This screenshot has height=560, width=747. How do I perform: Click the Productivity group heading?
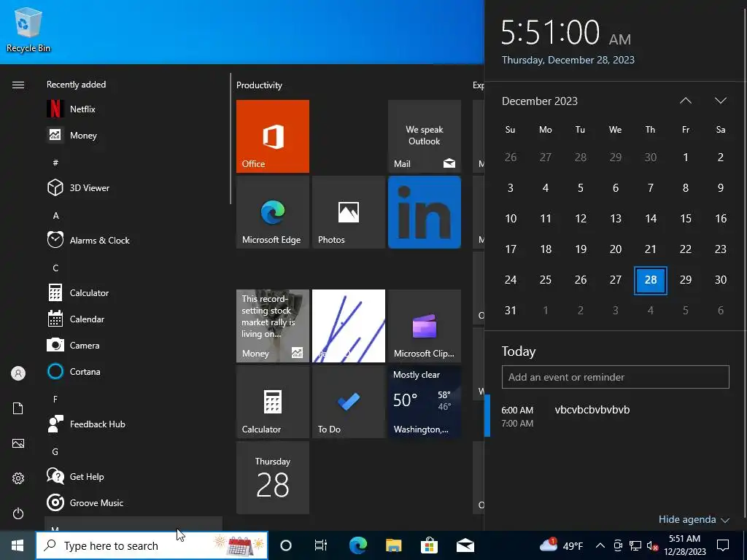259,85
